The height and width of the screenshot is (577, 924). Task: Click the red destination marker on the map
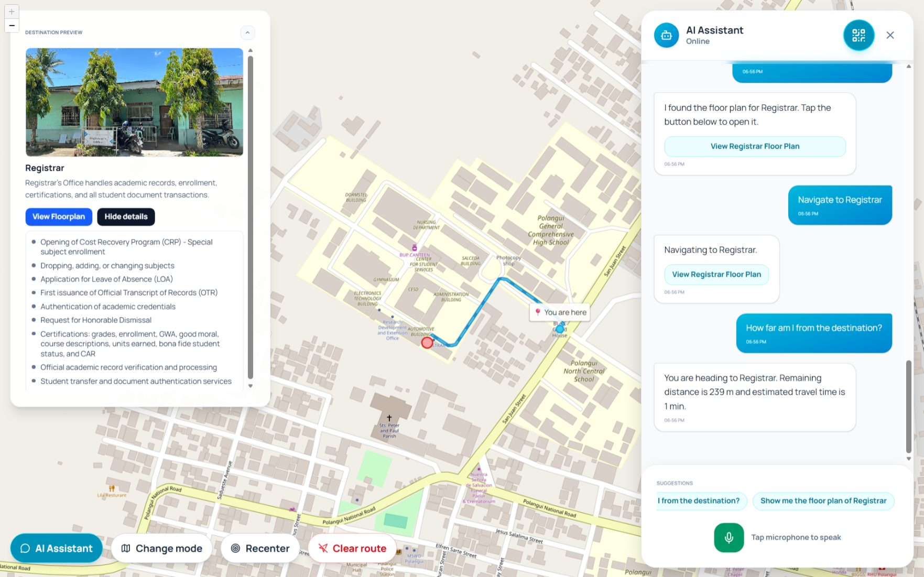pos(427,343)
